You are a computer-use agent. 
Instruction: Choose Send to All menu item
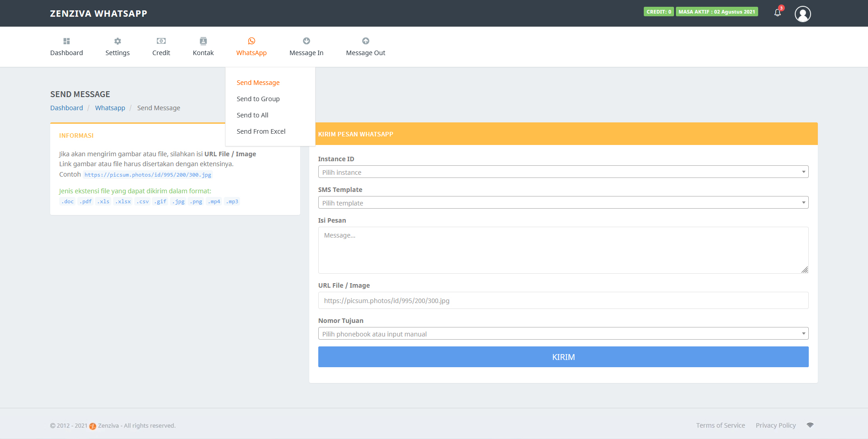click(x=252, y=115)
